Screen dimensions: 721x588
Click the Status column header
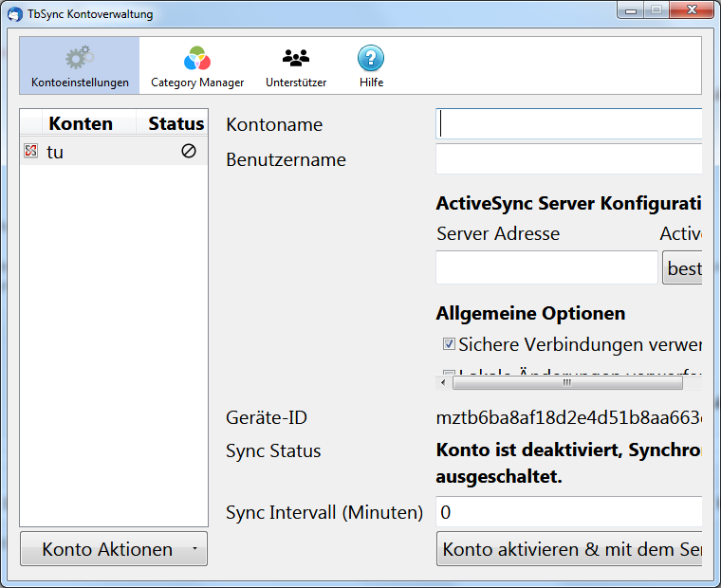(x=176, y=123)
